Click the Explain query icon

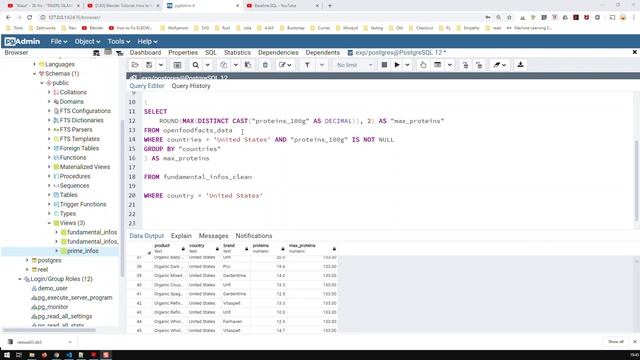(423, 65)
